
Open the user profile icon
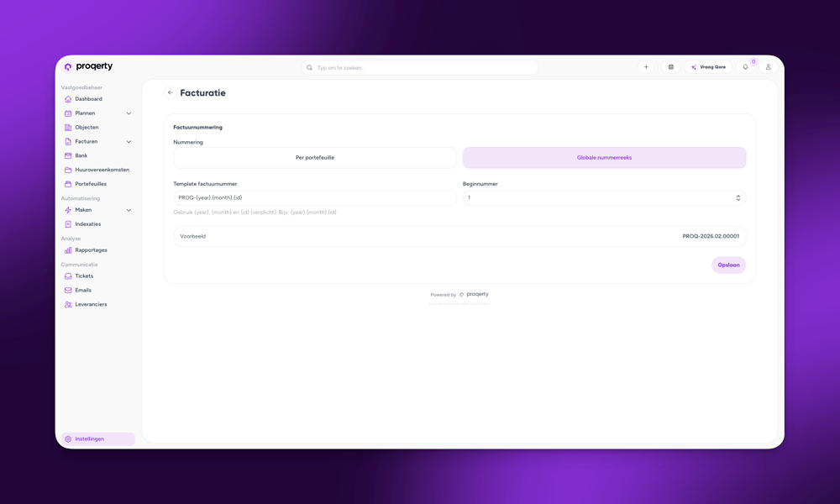pyautogui.click(x=768, y=67)
